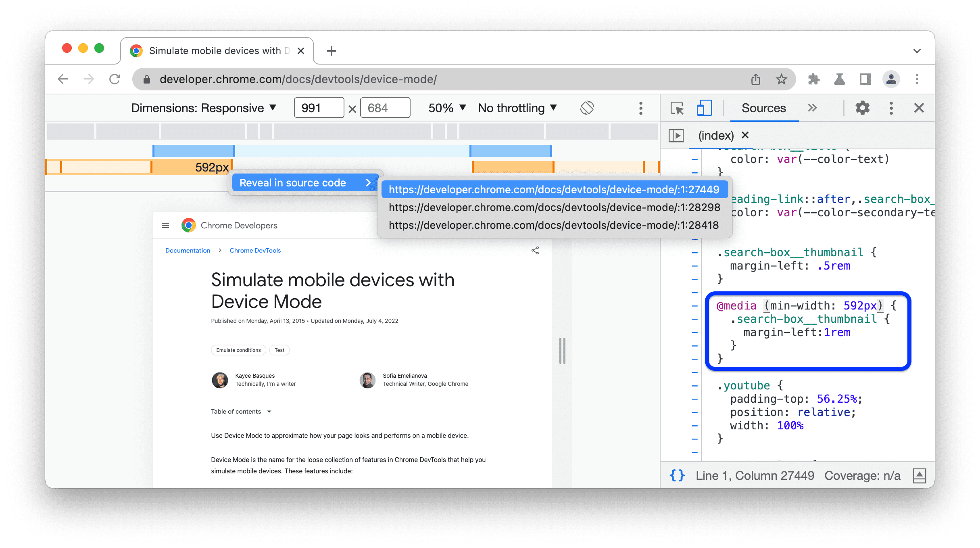Image resolution: width=980 pixels, height=548 pixels.
Task: Click the Sources tab in DevTools
Action: coord(763,108)
